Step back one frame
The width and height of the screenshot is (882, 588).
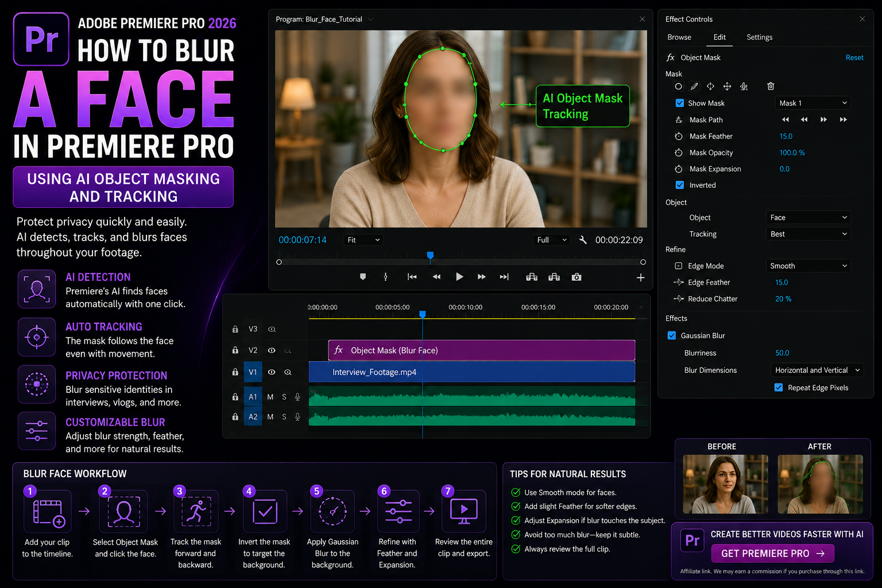pyautogui.click(x=436, y=277)
